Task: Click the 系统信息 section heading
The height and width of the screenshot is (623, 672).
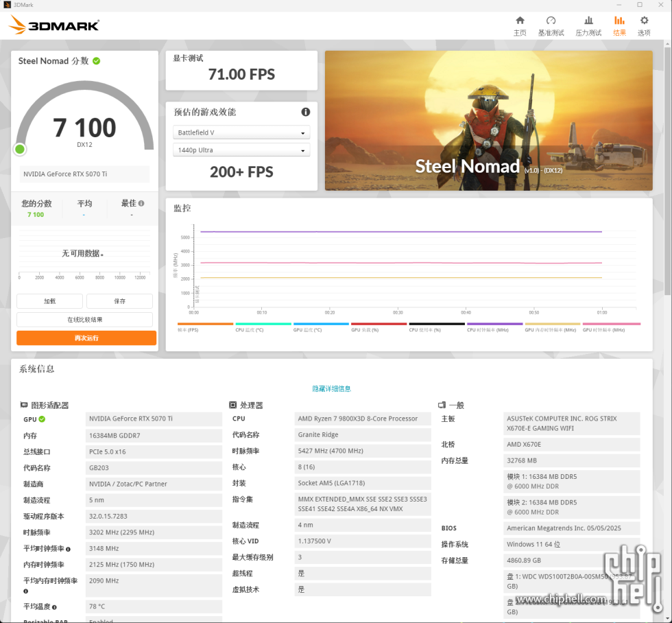Action: pos(36,368)
